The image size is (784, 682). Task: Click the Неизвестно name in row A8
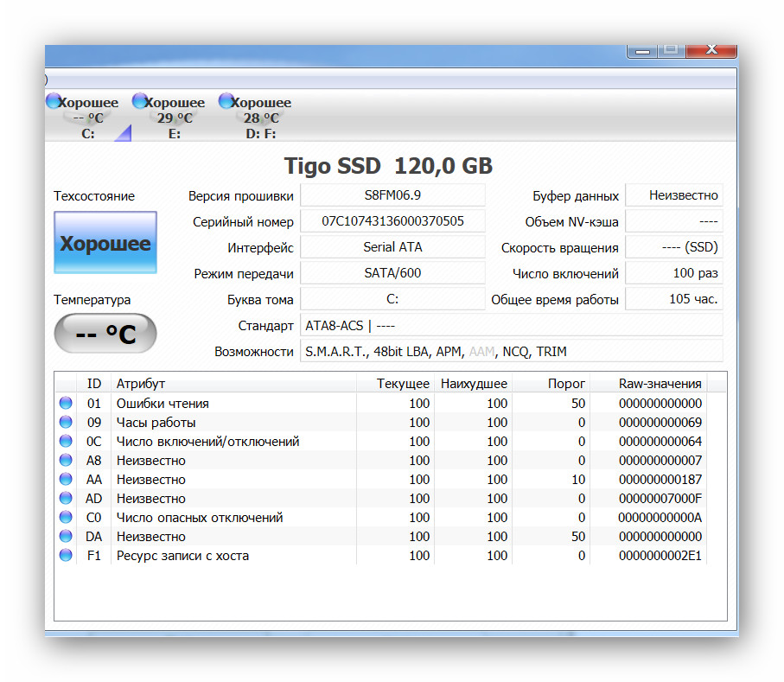click(x=151, y=461)
